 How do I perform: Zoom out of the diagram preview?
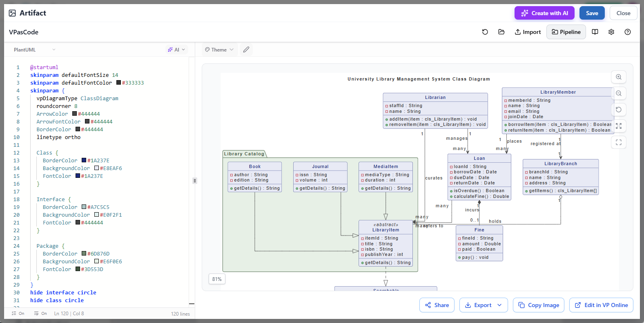click(619, 93)
